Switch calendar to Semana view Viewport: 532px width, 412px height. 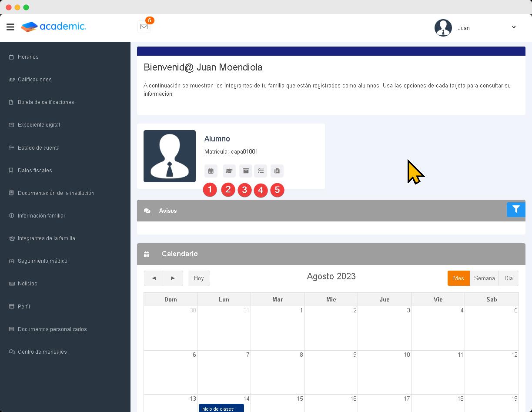point(484,278)
